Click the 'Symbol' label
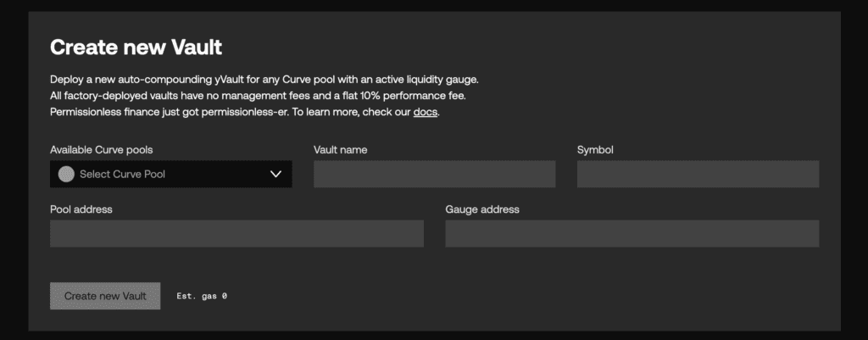Screen dimensions: 868x340 [595, 149]
